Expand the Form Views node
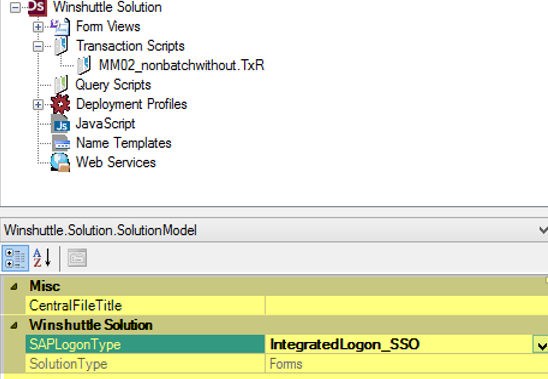This screenshot has height=379, width=548. click(38, 27)
